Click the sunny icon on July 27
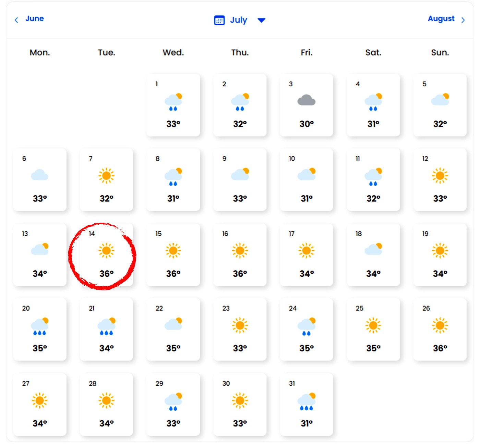This screenshot has width=480, height=448. coord(40,400)
